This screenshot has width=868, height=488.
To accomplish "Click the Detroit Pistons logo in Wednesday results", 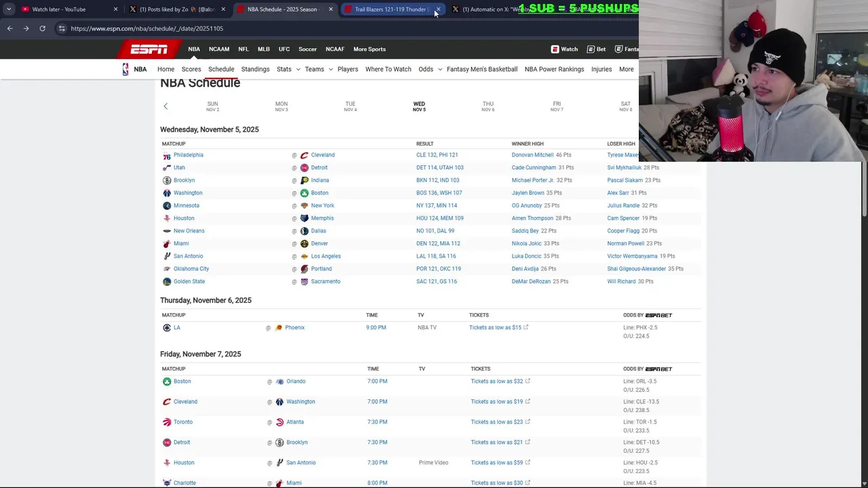I will (x=304, y=167).
